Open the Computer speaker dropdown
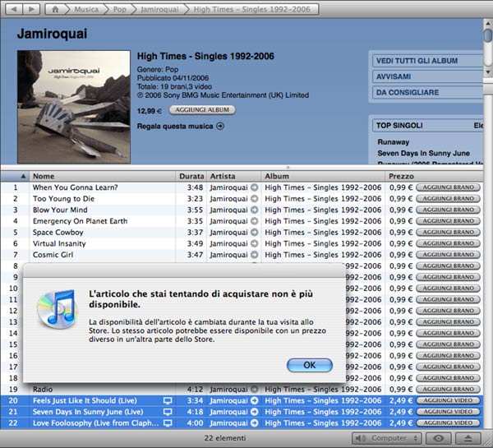Image resolution: width=493 pixels, height=448 pixels. pos(388,438)
